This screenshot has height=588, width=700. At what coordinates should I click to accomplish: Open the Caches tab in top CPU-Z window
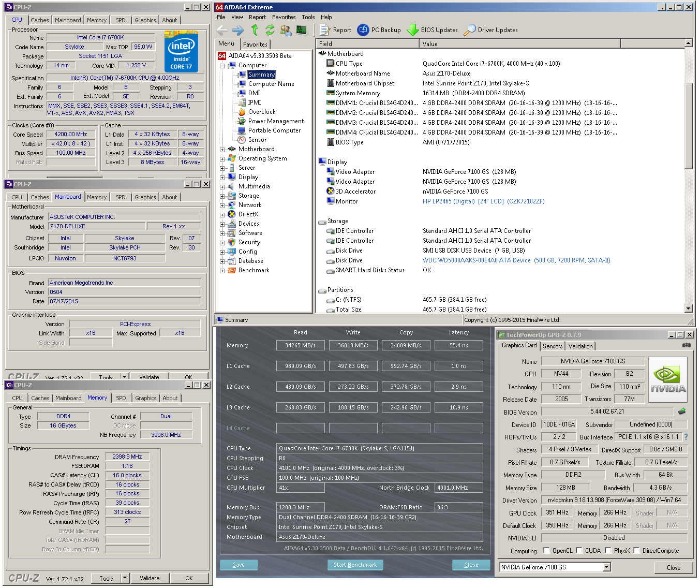[40, 20]
